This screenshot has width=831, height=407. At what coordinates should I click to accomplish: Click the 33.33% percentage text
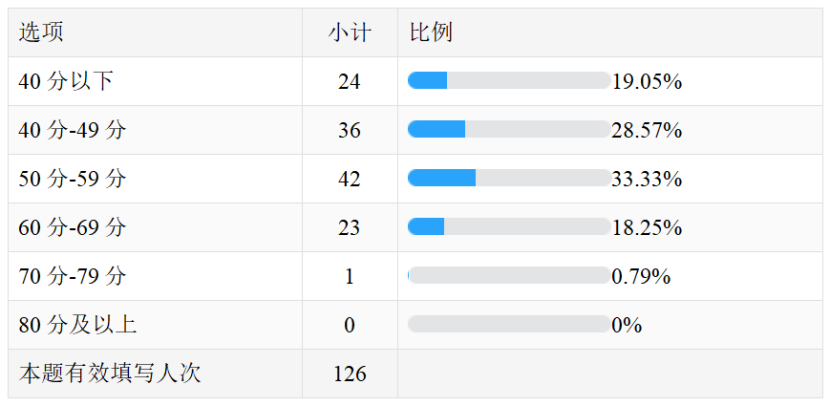[x=647, y=179]
